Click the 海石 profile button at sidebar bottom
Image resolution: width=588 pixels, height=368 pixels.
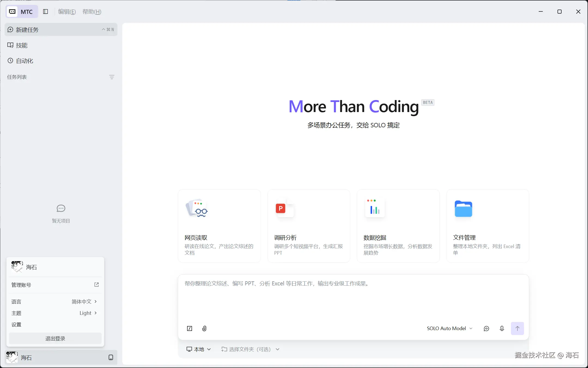coord(61,357)
